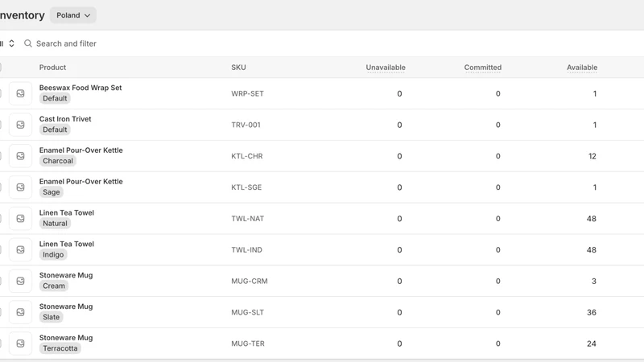Open the Beeswax Food Wrap Set product
Viewport: 644px width, 362px height.
[x=80, y=88]
